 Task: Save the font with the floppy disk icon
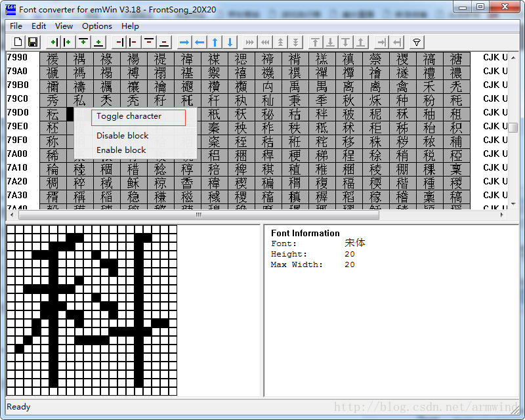click(x=33, y=42)
